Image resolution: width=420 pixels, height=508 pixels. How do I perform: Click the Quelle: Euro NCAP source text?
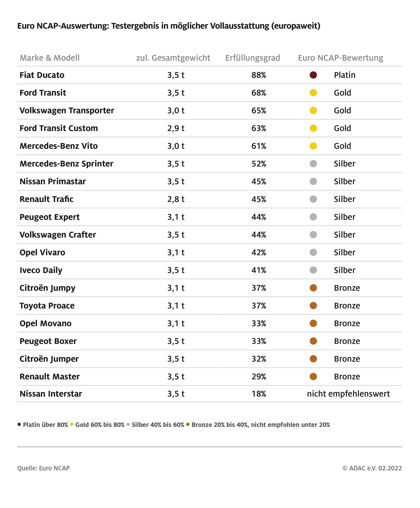tap(43, 468)
